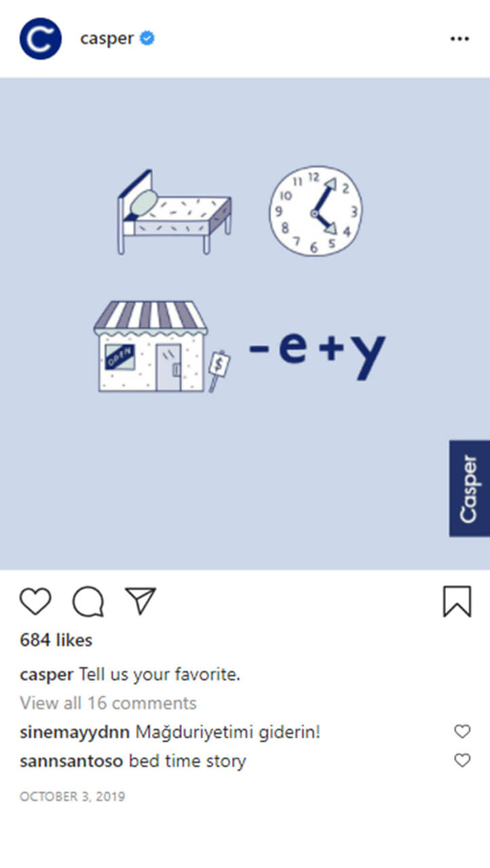Like sinemayydnn's comment
The width and height of the screenshot is (490, 868).
462,732
